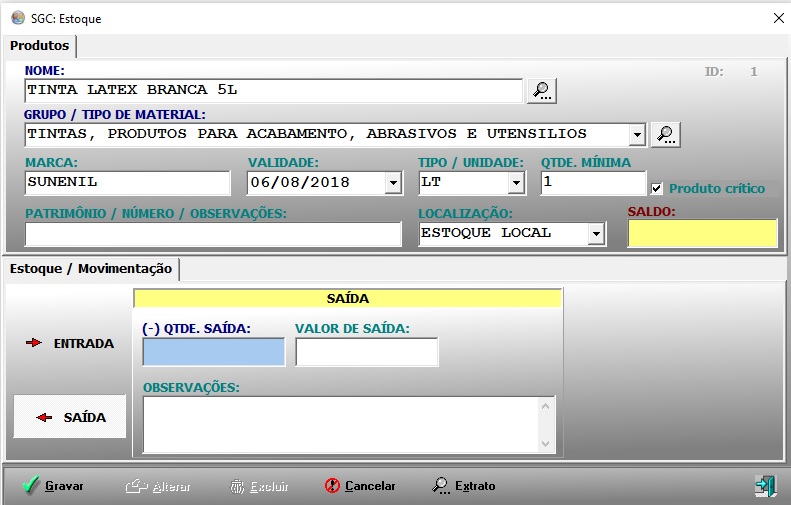Open the Validade date dropdown

(x=393, y=183)
